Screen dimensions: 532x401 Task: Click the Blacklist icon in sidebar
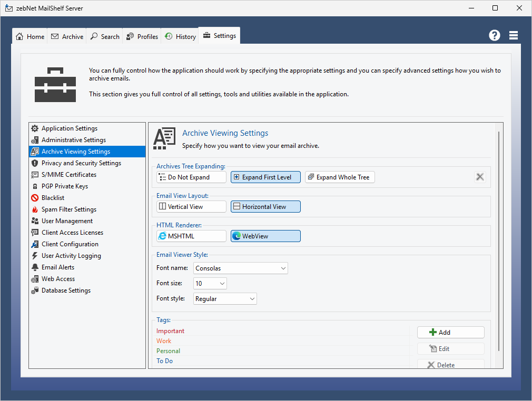[35, 198]
